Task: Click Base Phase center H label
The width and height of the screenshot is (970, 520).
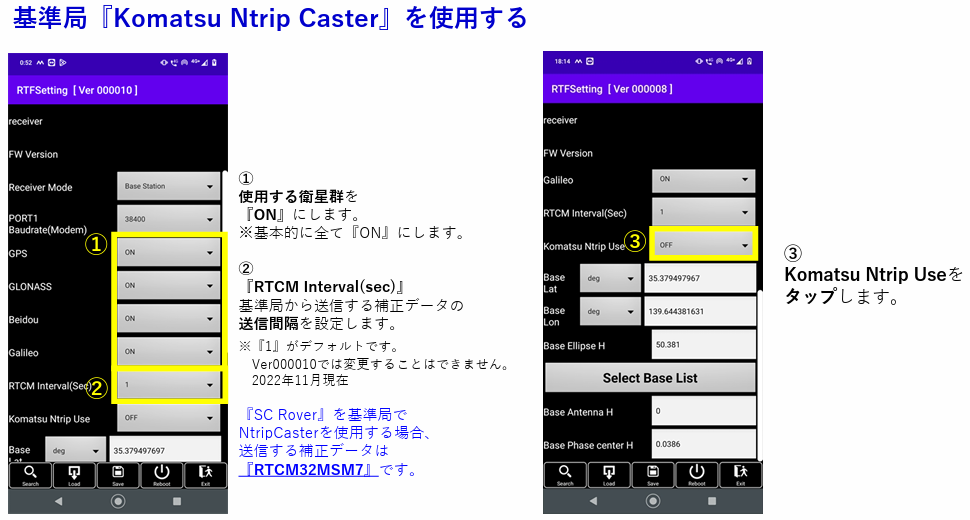Action: (588, 446)
